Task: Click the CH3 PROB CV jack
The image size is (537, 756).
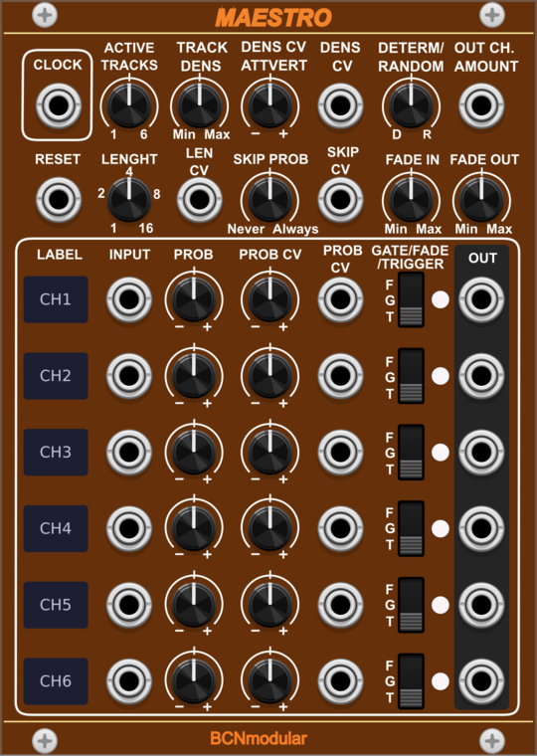Action: 340,453
